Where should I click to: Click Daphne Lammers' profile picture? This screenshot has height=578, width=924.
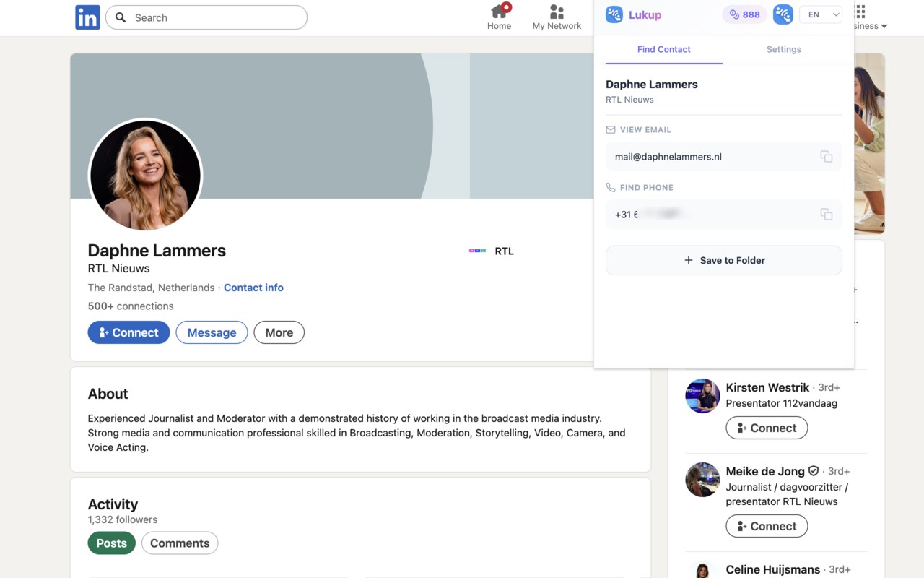point(145,175)
